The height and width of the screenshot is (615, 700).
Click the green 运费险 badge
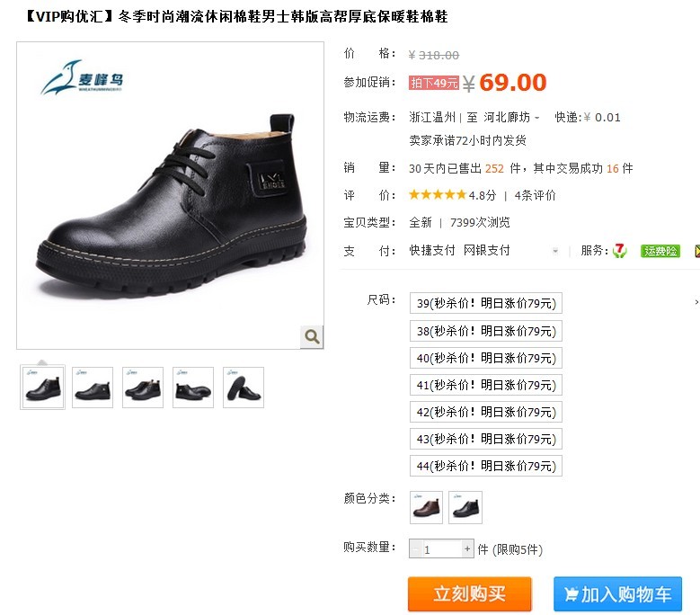tap(660, 251)
